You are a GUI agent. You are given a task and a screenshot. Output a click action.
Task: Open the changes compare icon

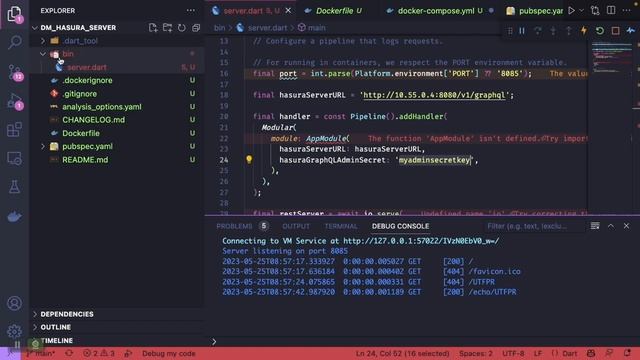pos(595,11)
